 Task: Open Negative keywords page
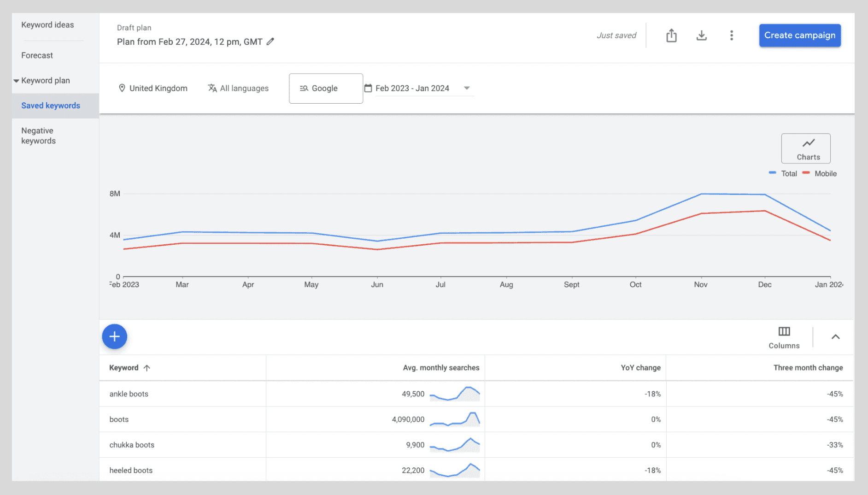pyautogui.click(x=38, y=136)
